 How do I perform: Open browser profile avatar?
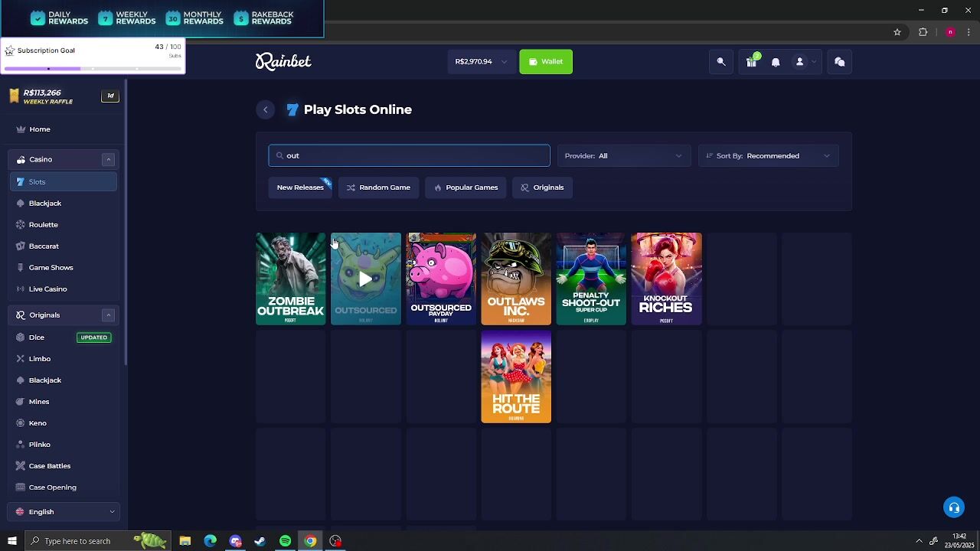(x=950, y=32)
